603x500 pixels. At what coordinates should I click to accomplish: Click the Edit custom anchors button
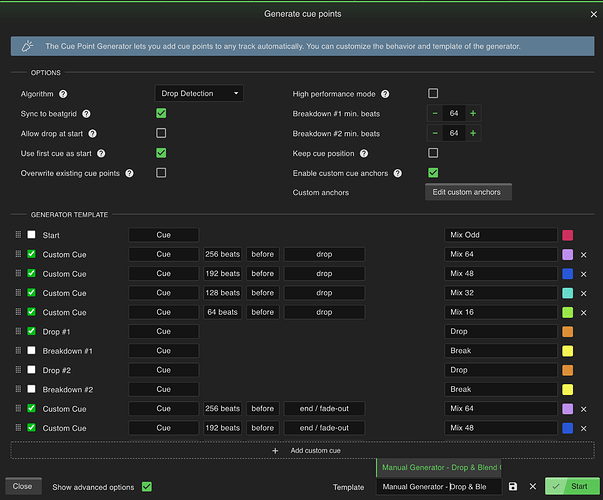468,192
